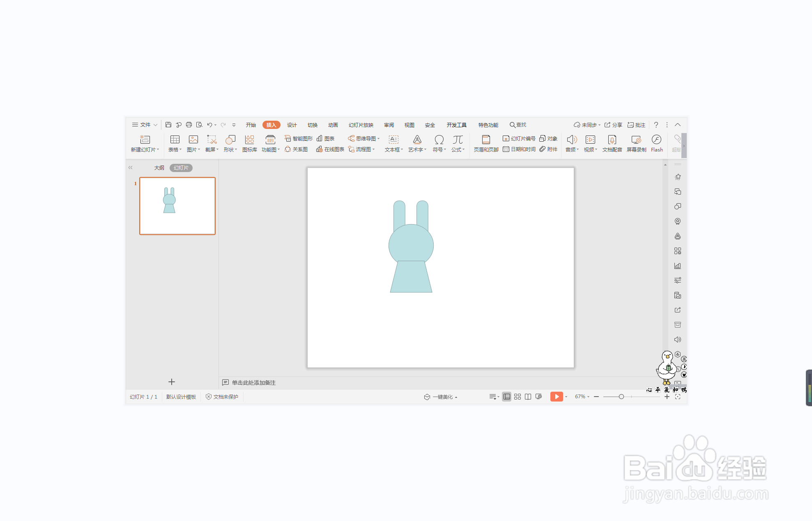Click the Save icon in quick access toolbar

tap(168, 125)
